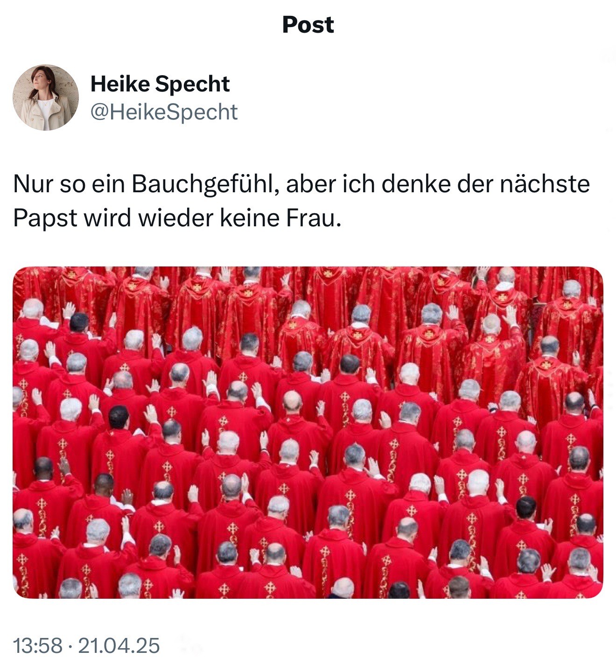Click the word Bauchgefühl in the post
Screen dimensions: 616x672
coord(205,185)
